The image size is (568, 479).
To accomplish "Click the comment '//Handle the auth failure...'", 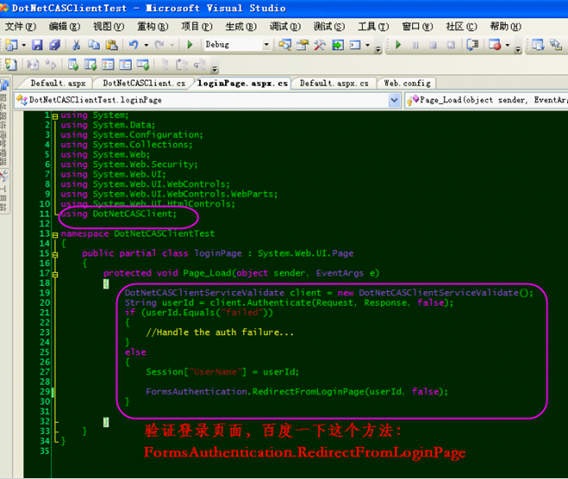I will tap(220, 332).
